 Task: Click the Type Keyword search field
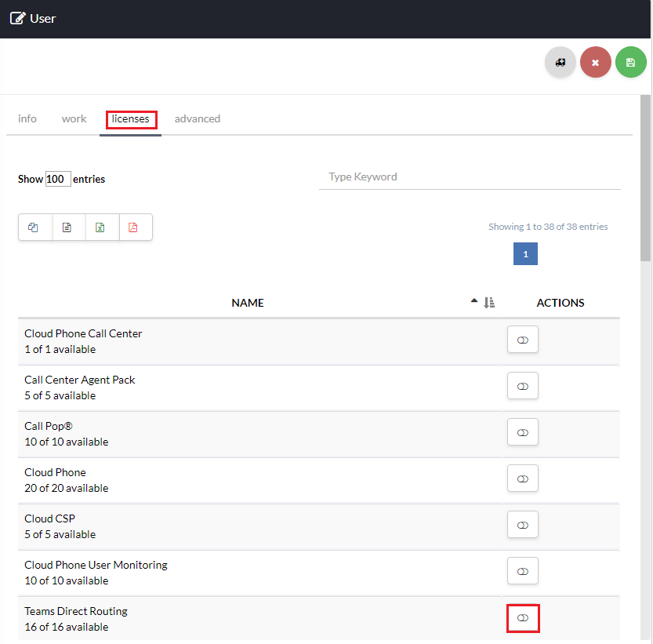(469, 177)
